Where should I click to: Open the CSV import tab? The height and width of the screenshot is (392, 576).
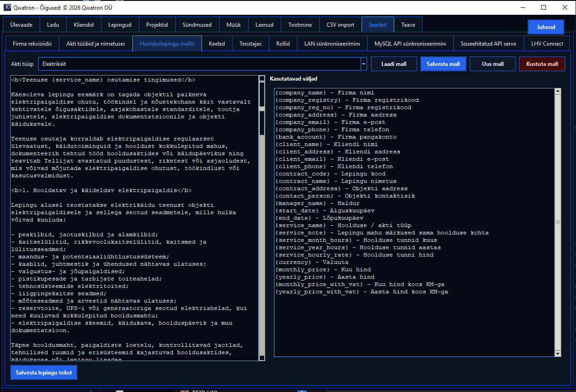point(340,25)
